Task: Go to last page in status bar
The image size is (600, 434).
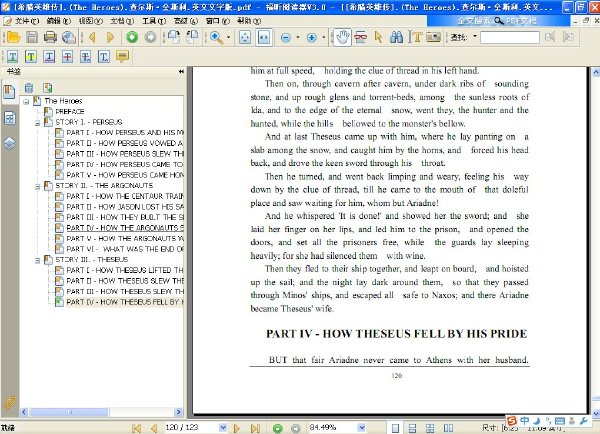Action: 255,428
